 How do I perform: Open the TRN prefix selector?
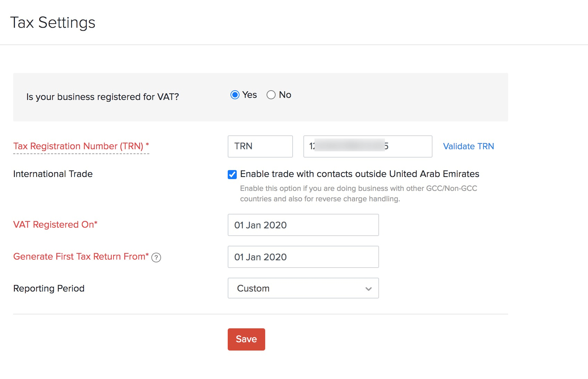coord(260,146)
